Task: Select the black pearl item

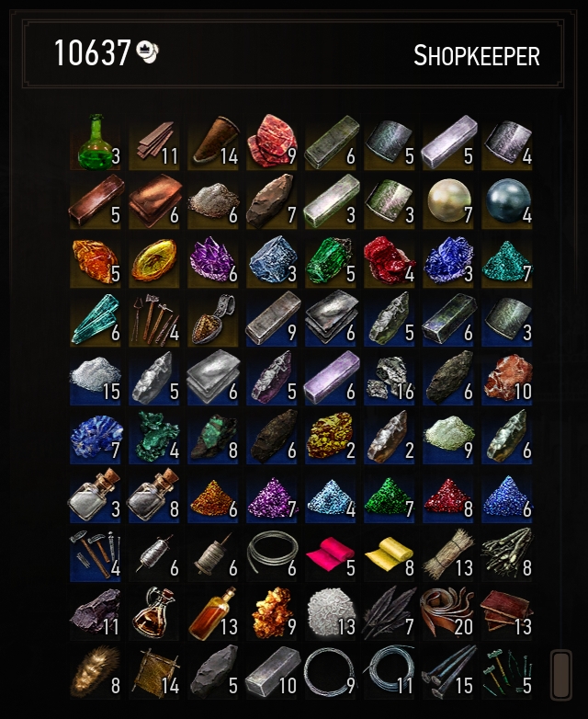Action: (x=507, y=200)
